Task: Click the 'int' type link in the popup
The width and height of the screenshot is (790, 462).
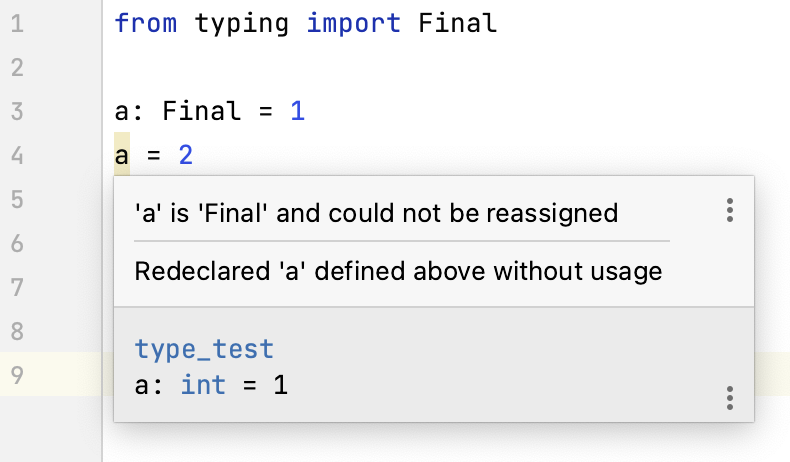Action: 203,384
